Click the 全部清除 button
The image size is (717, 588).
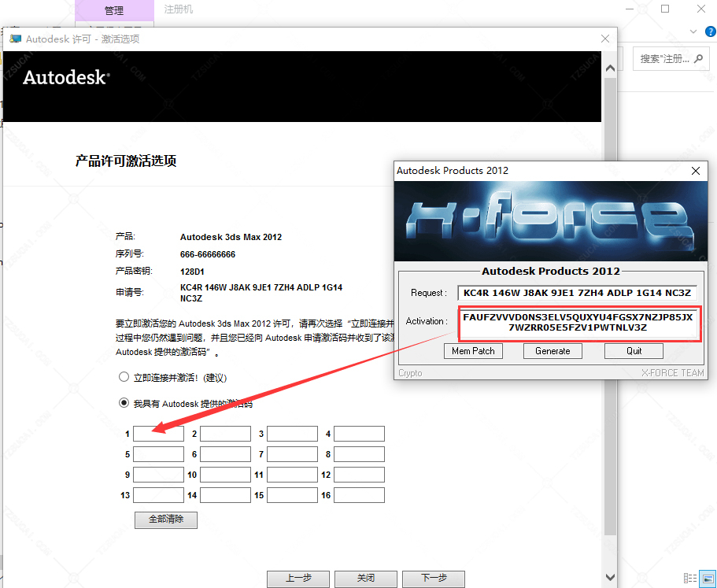[166, 520]
